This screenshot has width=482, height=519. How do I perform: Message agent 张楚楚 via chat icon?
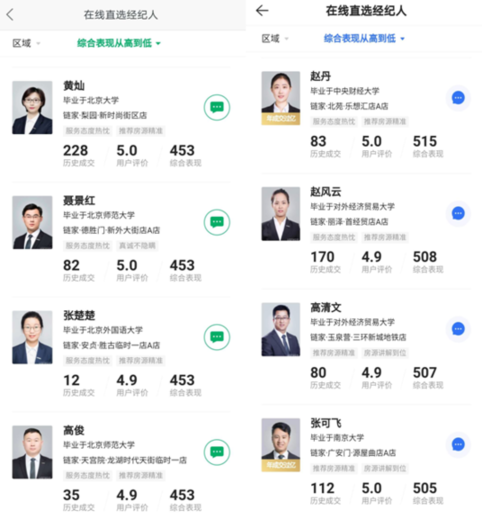coord(217,337)
